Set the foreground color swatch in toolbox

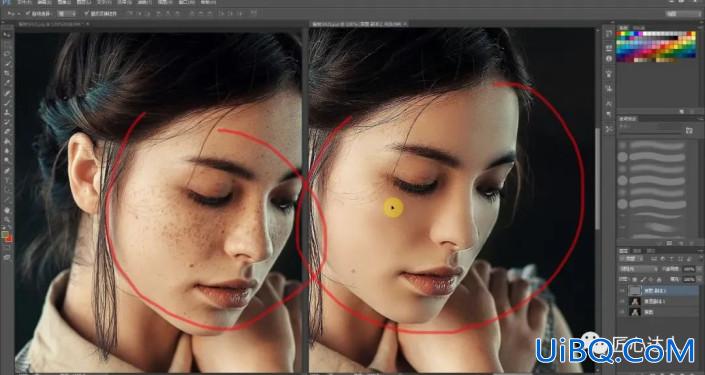(x=5, y=234)
